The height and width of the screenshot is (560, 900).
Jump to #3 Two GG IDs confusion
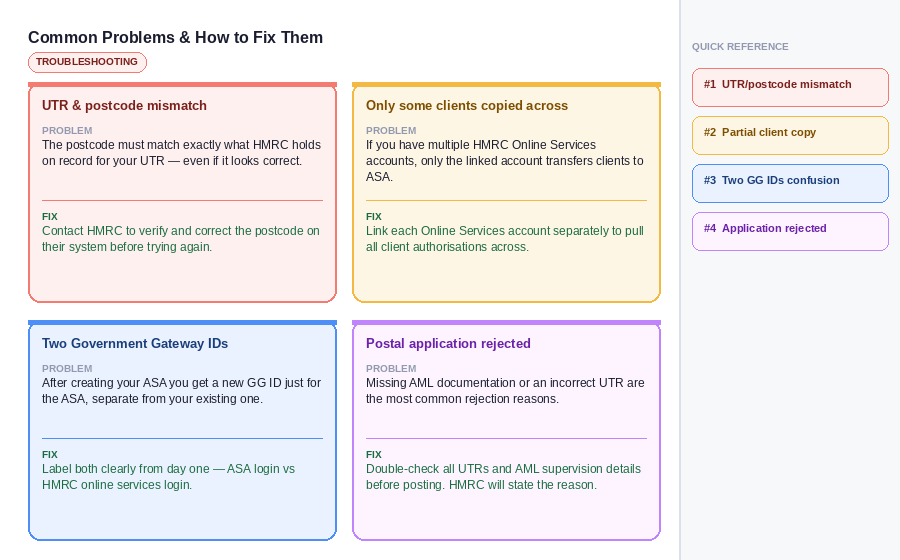(x=789, y=182)
